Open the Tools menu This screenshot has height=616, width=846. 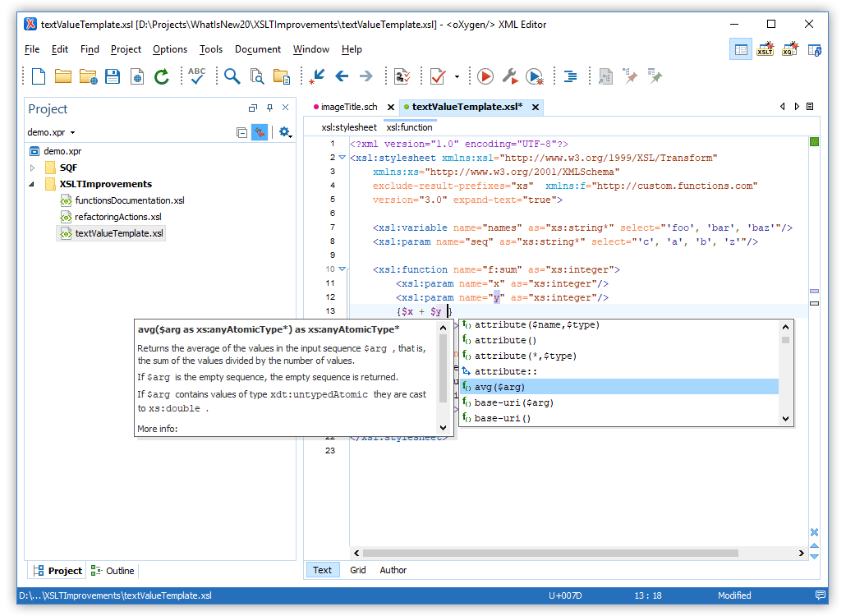point(211,49)
